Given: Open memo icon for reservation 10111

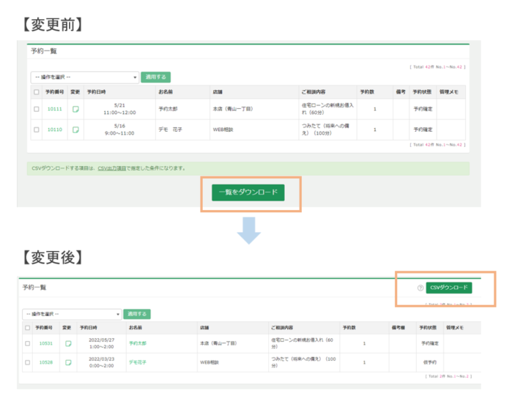Looking at the screenshot, I should (75, 109).
